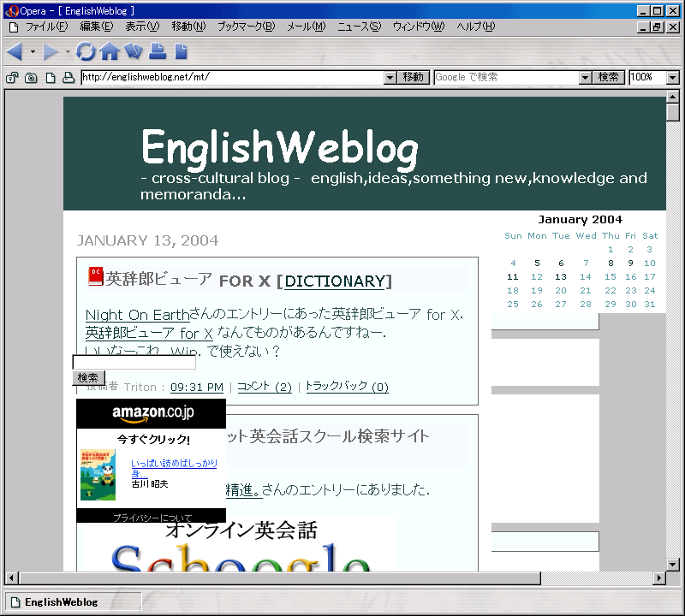Click the amazon.co.jp banner logo

click(153, 413)
